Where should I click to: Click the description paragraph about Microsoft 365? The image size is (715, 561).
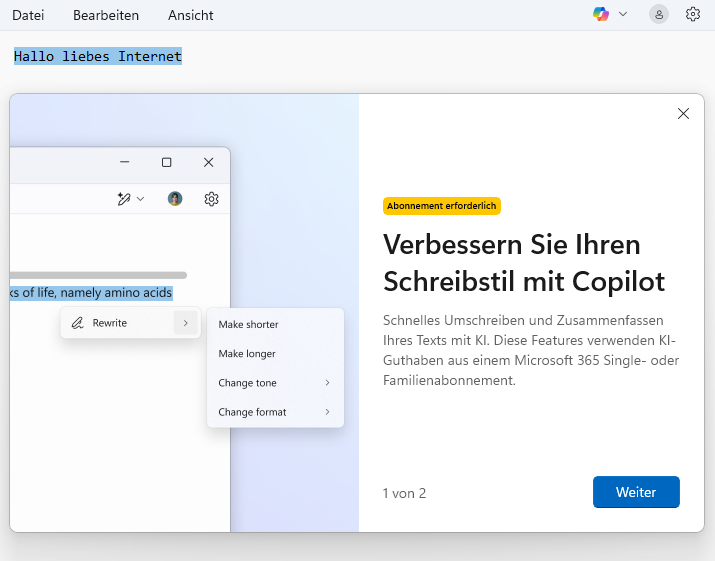pos(531,350)
